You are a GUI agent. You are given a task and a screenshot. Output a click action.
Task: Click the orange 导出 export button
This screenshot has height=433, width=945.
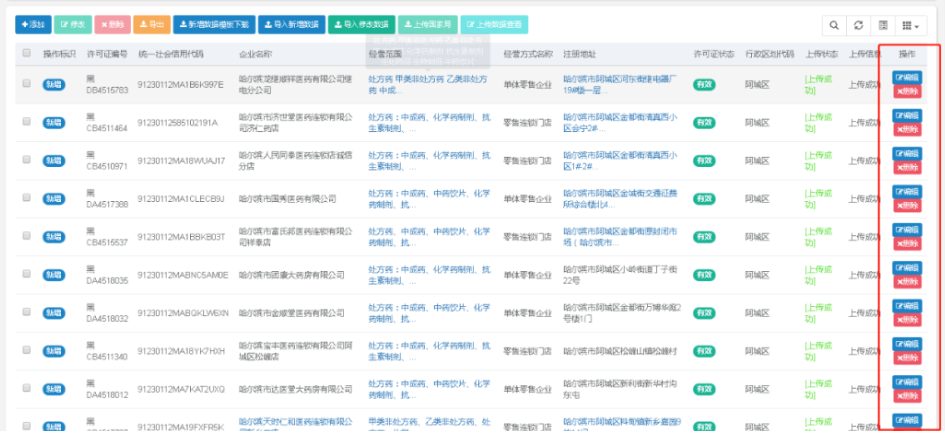(152, 25)
